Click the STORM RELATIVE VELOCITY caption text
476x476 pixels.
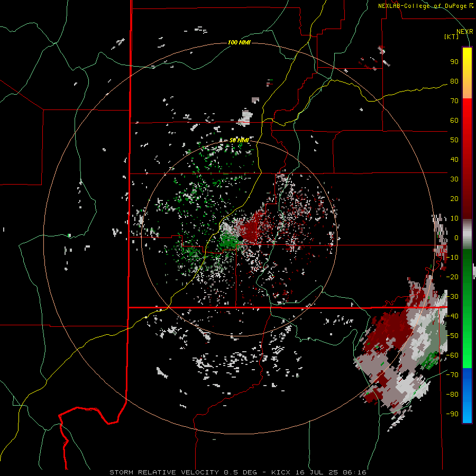click(164, 472)
